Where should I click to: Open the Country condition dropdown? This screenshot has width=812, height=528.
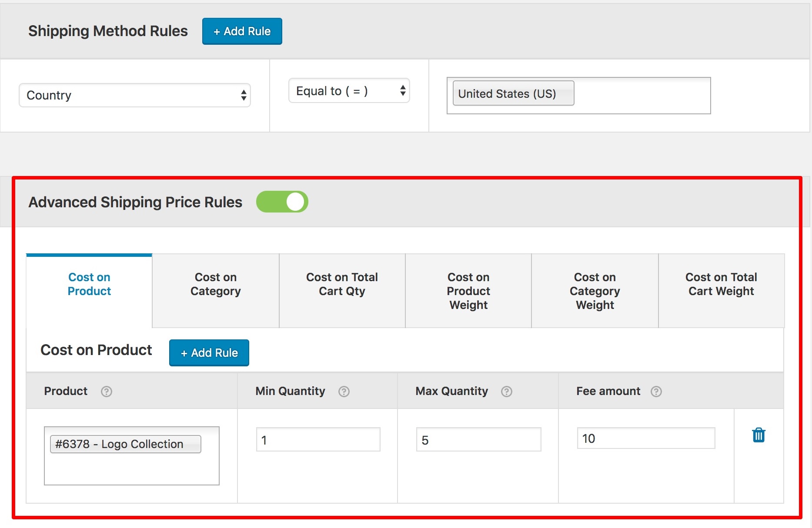[134, 95]
